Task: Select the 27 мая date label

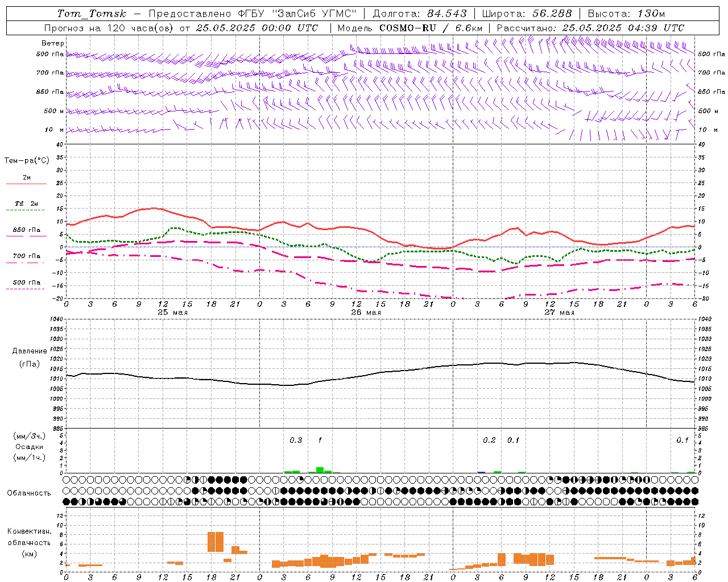Action: click(559, 313)
